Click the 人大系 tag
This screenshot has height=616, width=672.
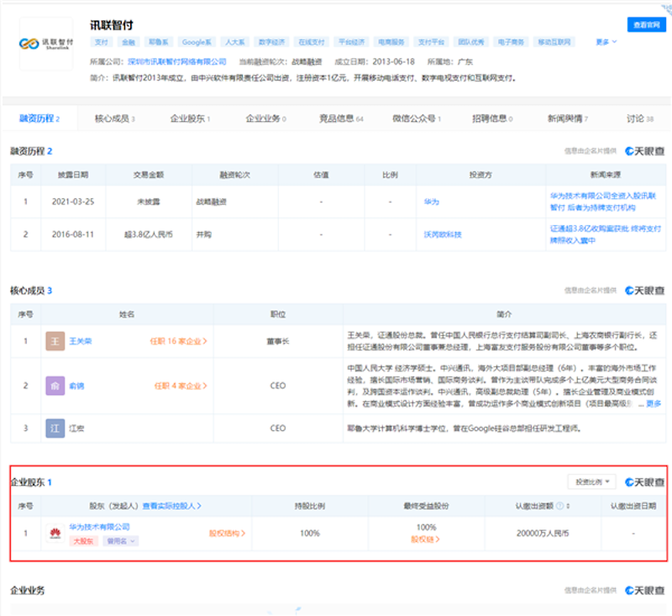(235, 42)
